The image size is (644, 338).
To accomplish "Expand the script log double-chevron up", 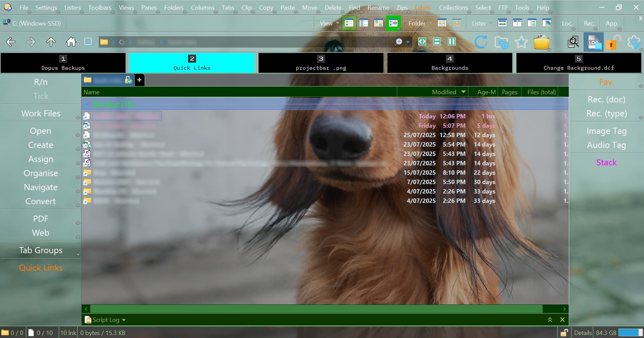I will 550,320.
